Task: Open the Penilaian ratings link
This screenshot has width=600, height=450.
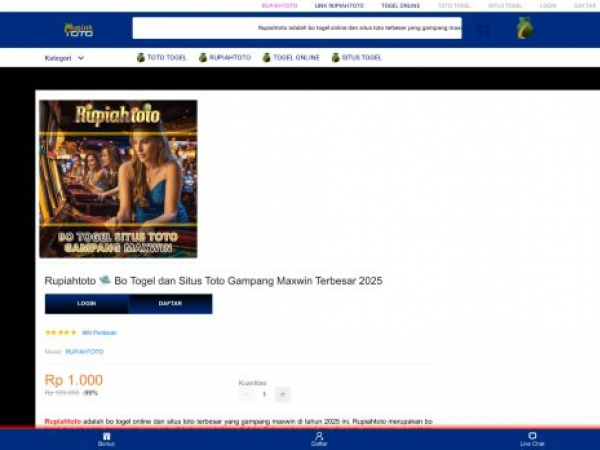Action: tap(99, 333)
